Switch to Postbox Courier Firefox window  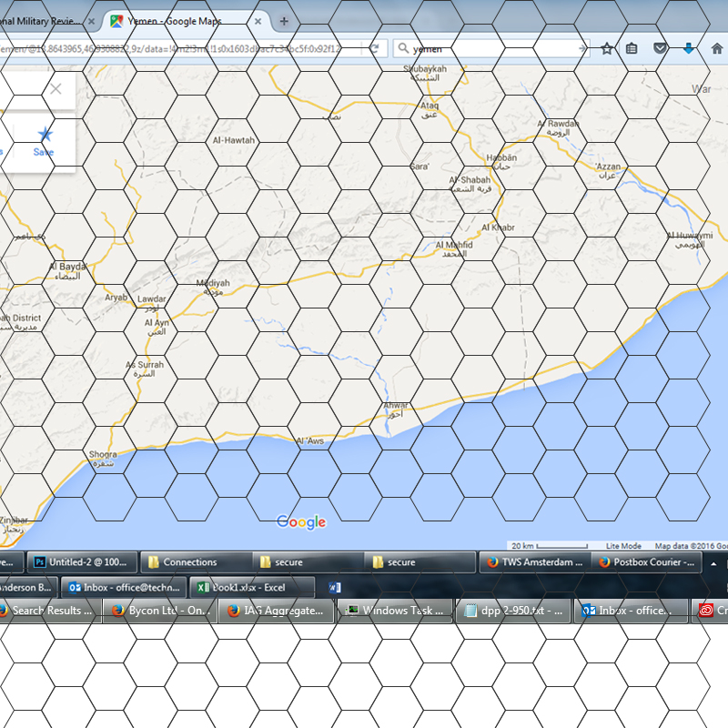click(x=647, y=562)
